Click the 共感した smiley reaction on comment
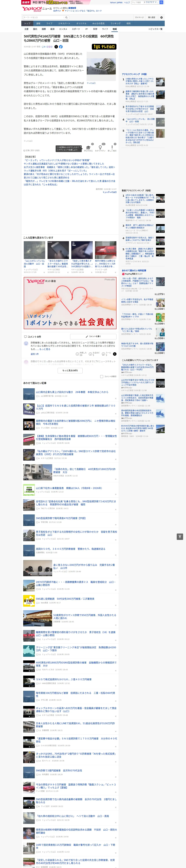This screenshot has height=868, width=186. pyautogui.click(x=77, y=354)
